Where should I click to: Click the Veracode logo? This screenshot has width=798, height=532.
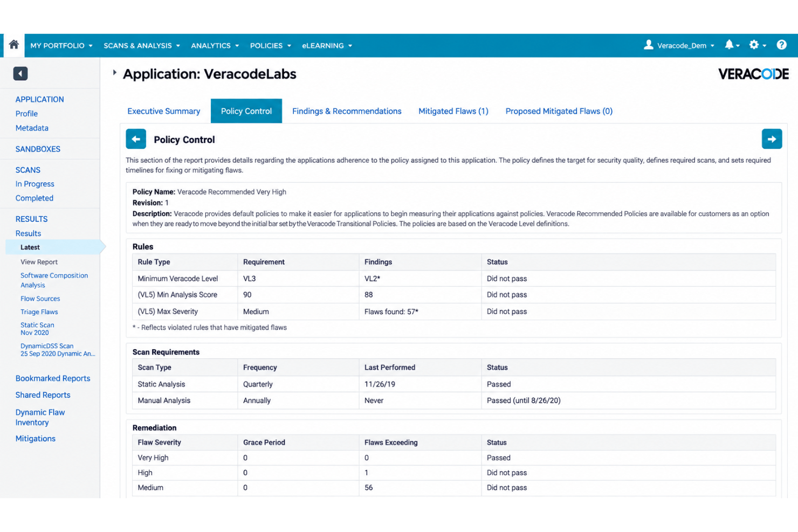click(753, 74)
